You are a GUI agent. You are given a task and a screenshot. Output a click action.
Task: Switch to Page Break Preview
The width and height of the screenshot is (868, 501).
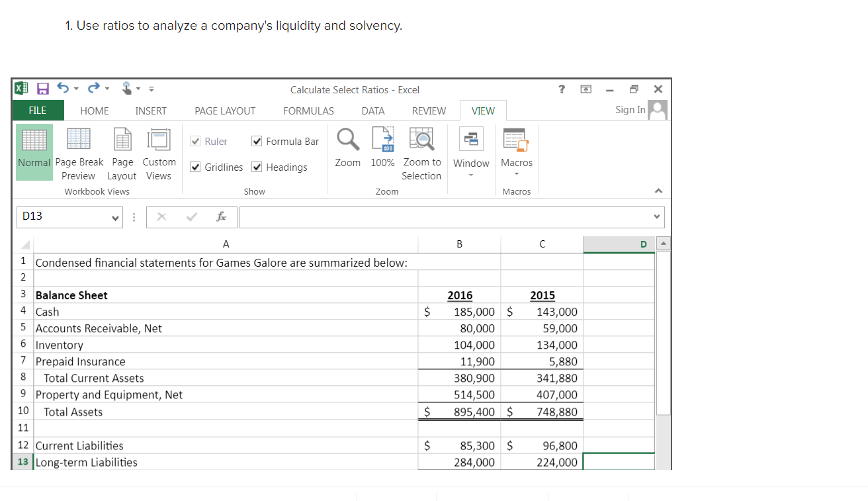click(x=79, y=153)
